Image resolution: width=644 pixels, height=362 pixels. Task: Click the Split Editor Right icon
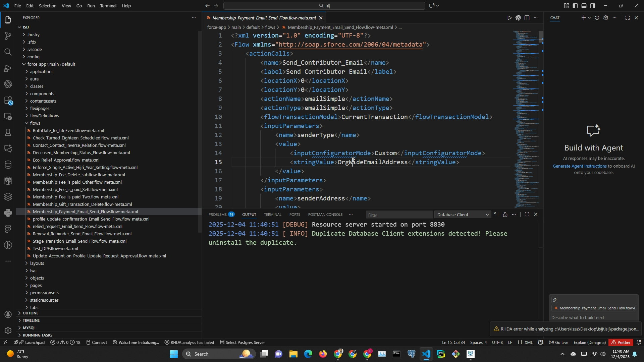pyautogui.click(x=527, y=18)
